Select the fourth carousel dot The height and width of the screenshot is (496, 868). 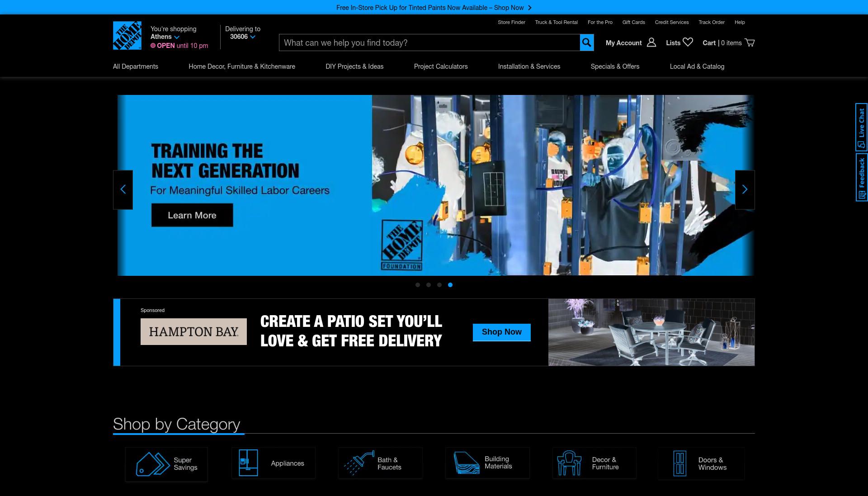point(450,285)
